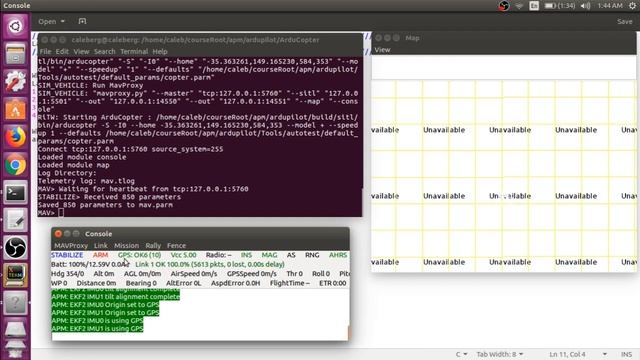Click the ETR 0:00 field
The height and width of the screenshot is (360, 640).
[x=333, y=283]
